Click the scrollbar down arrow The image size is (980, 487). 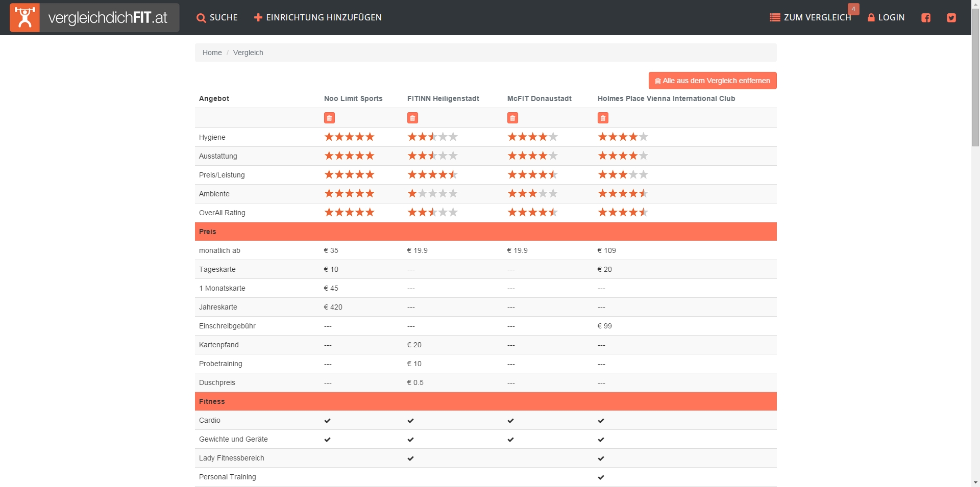point(975,482)
